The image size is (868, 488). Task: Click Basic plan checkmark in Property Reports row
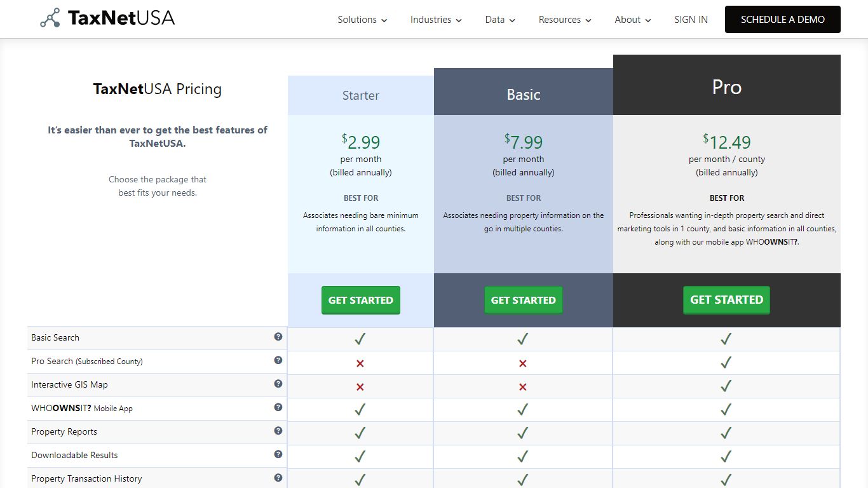pyautogui.click(x=523, y=433)
